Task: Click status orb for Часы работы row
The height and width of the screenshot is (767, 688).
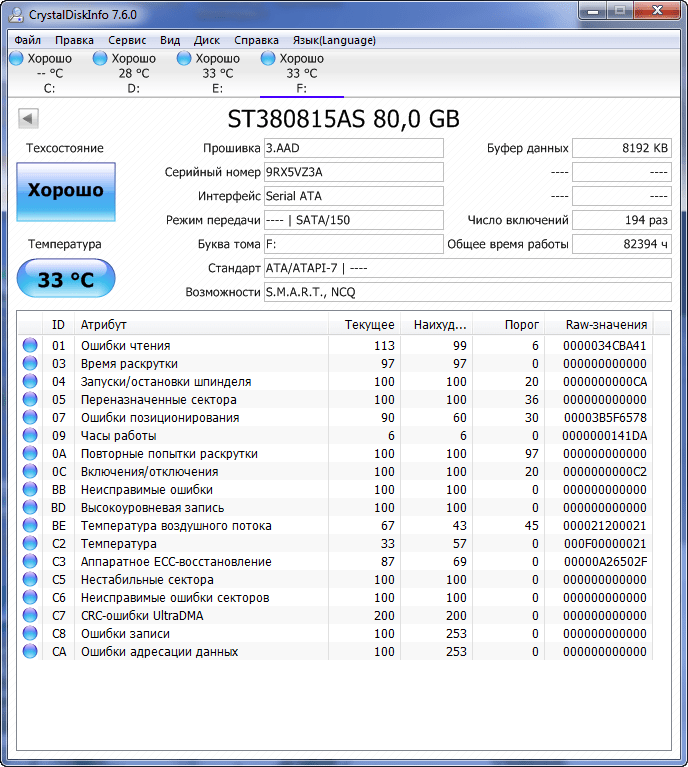Action: (30, 435)
